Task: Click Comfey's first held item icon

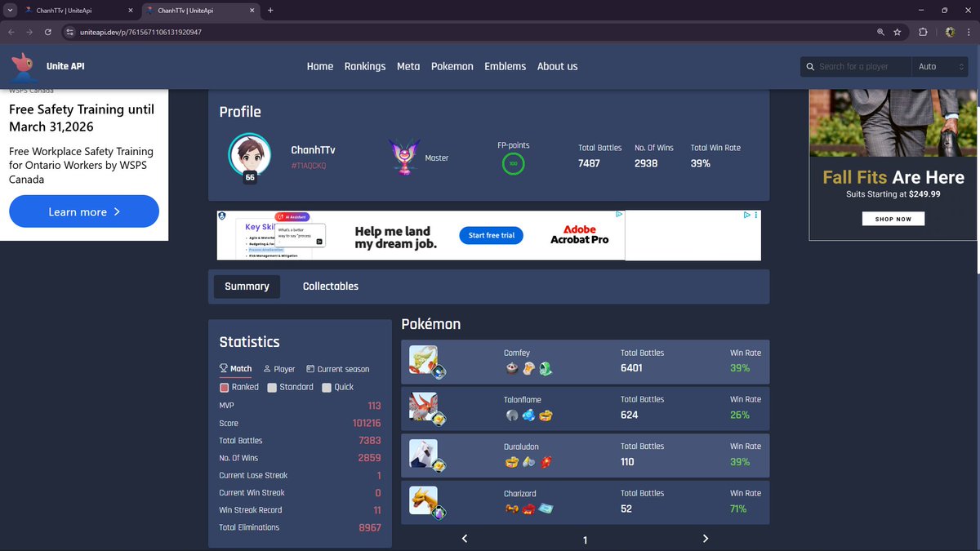Action: 511,368
